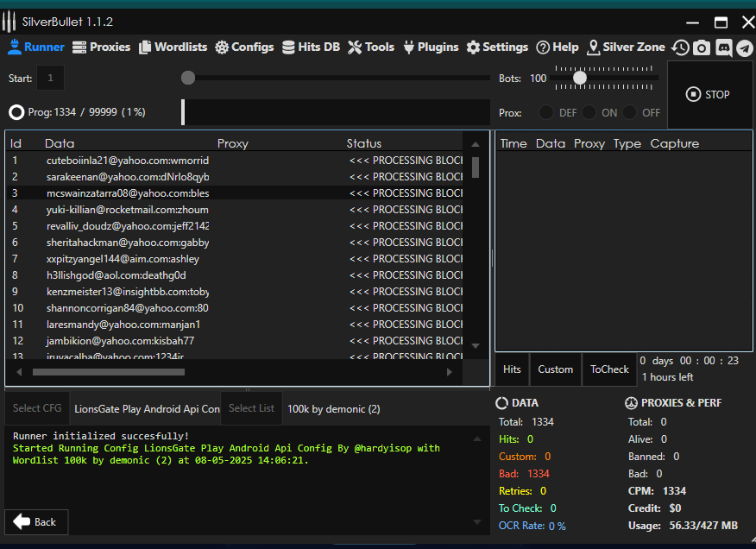Open the Proxies section
Image resolution: width=756 pixels, height=549 pixels.
[x=101, y=47]
